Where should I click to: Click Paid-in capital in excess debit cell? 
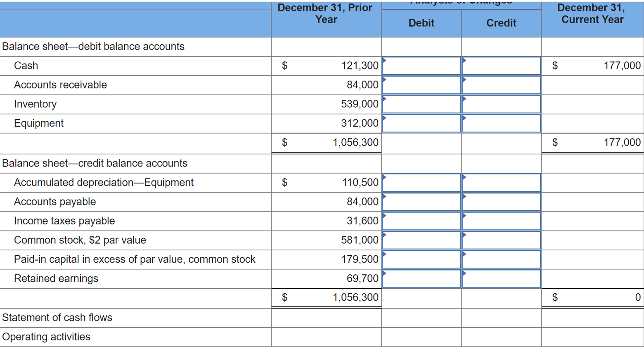point(421,259)
